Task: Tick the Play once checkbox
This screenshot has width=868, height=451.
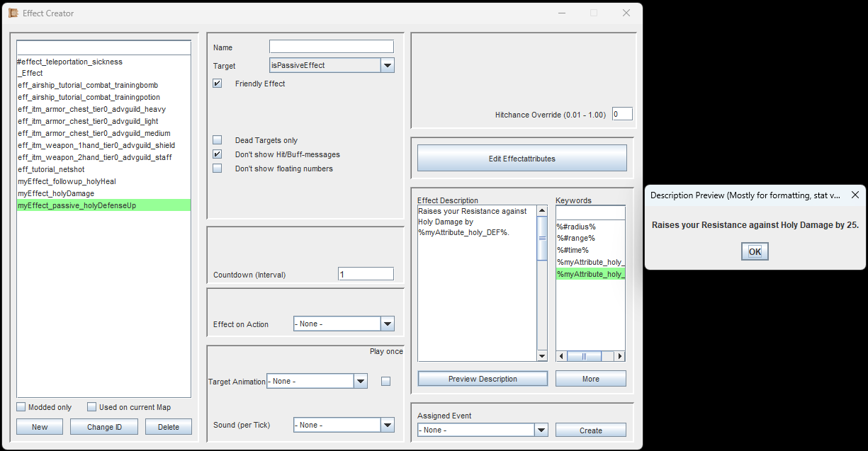Action: (385, 382)
